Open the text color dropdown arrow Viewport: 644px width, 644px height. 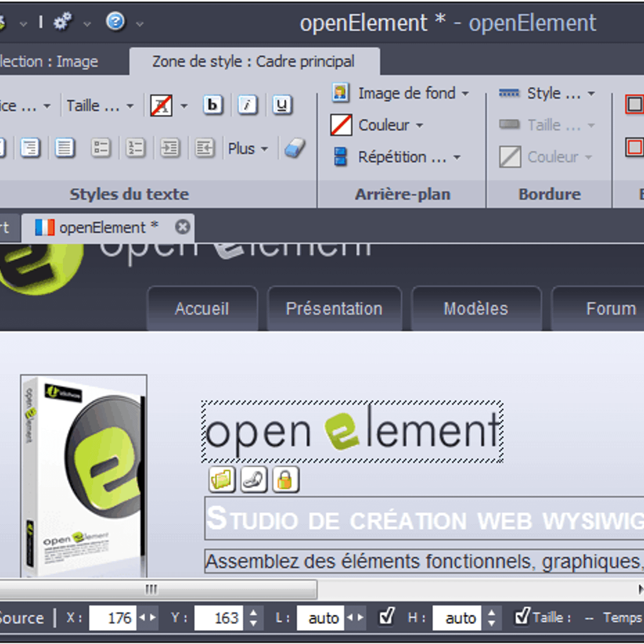(x=184, y=106)
